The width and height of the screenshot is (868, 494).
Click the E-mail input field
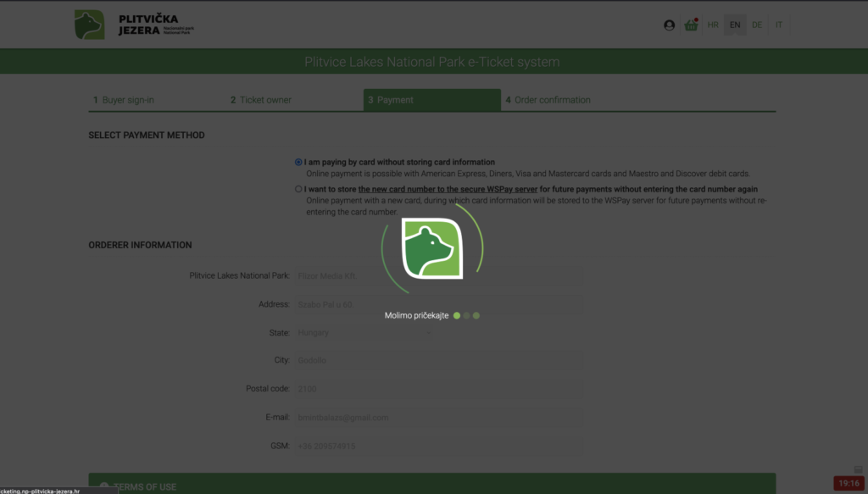coord(437,417)
